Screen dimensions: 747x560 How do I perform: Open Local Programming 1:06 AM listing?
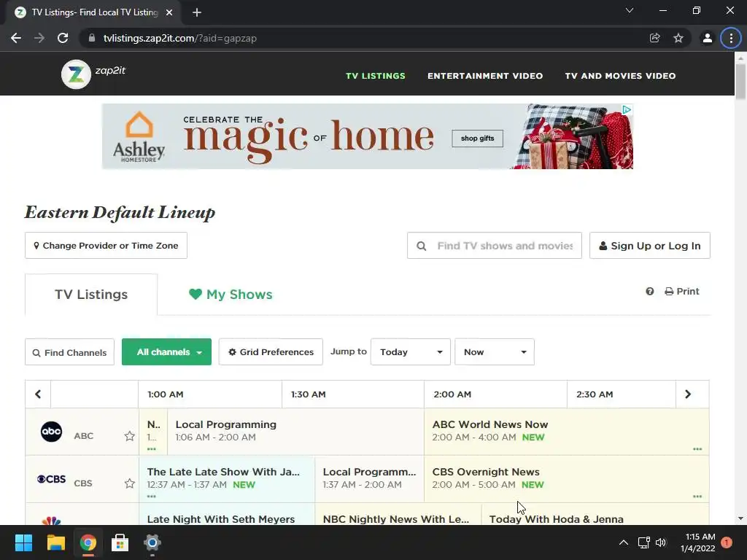(295, 430)
